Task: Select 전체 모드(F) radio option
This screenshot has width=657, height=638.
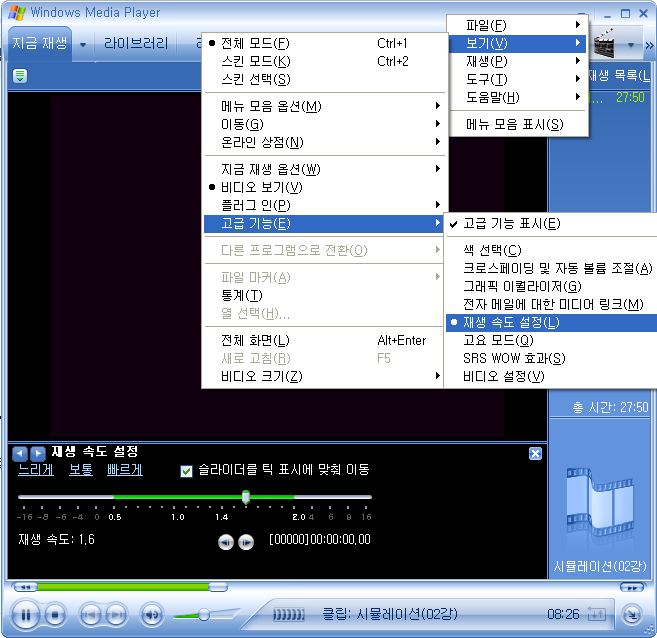Action: 323,43
